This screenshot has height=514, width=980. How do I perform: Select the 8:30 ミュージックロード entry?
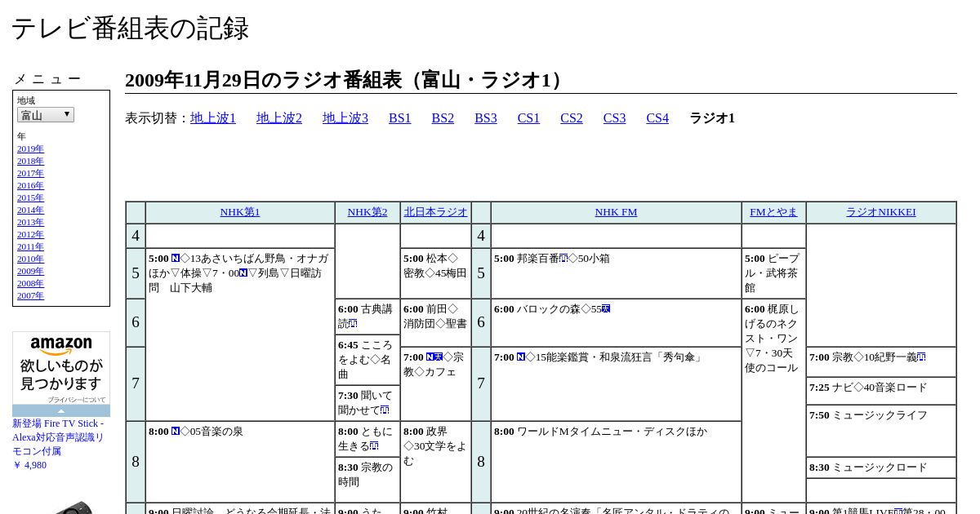coord(881,467)
